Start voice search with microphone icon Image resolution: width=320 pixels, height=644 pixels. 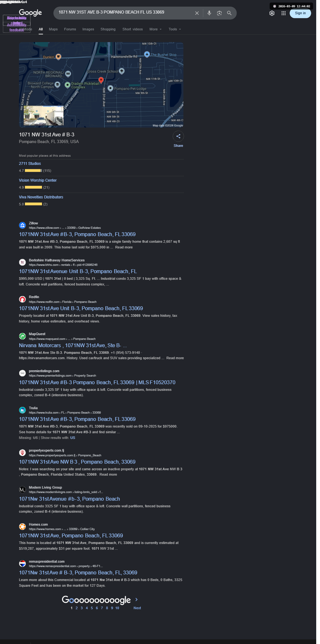(x=209, y=13)
